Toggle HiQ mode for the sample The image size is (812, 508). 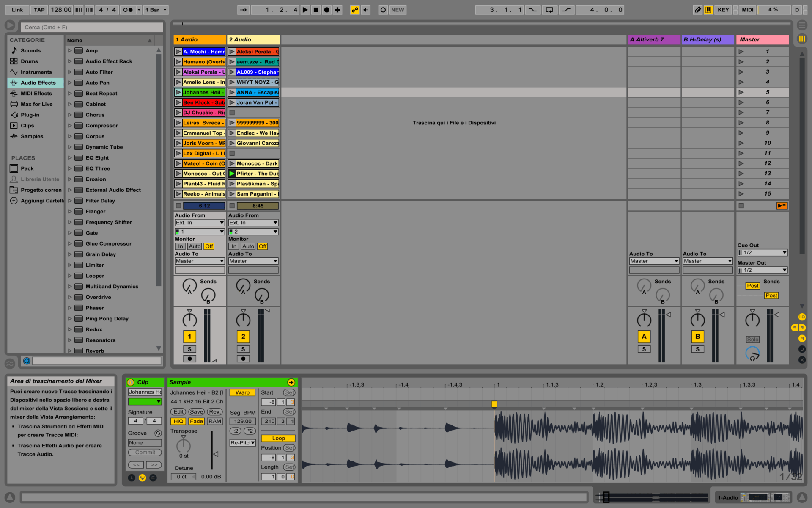click(x=178, y=421)
